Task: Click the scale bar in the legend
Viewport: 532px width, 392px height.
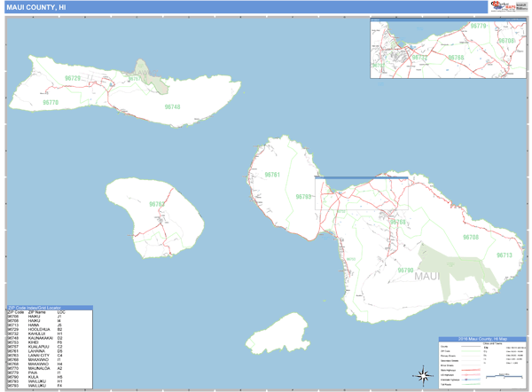Action: tap(505, 376)
